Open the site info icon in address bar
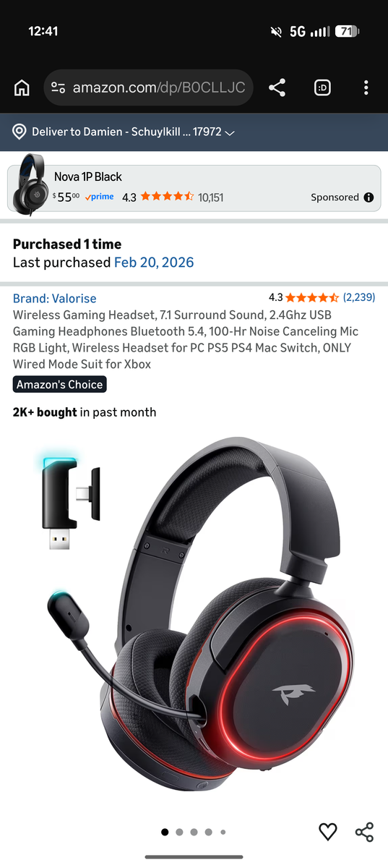Image resolution: width=388 pixels, height=868 pixels. [x=59, y=88]
